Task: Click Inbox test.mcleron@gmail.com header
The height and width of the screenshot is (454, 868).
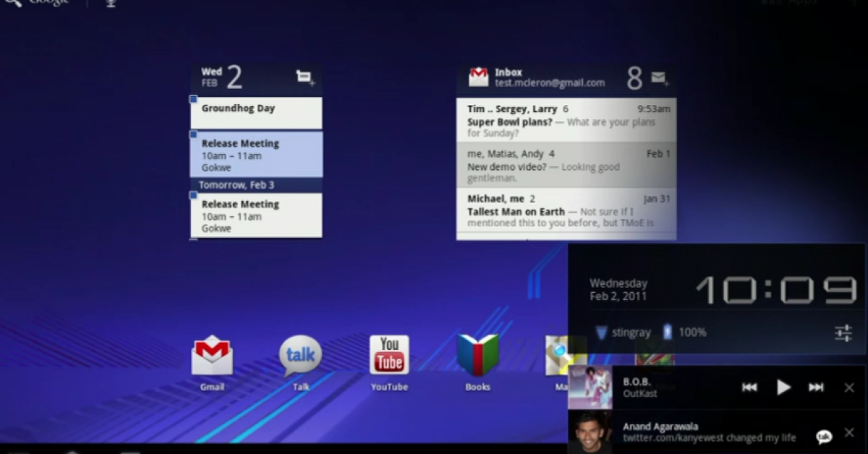Action: [550, 77]
